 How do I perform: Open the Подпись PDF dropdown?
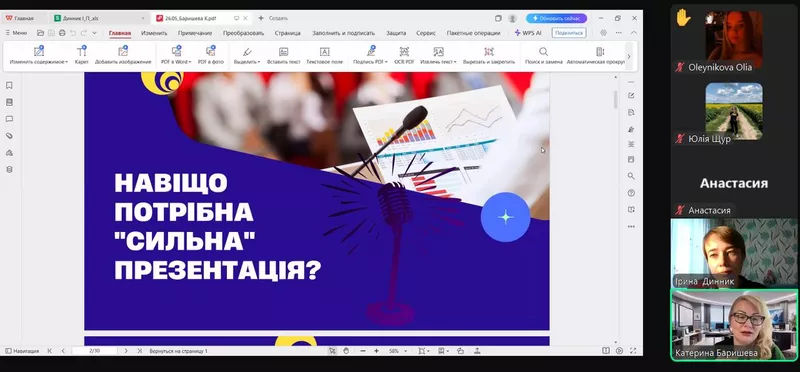coord(370,56)
